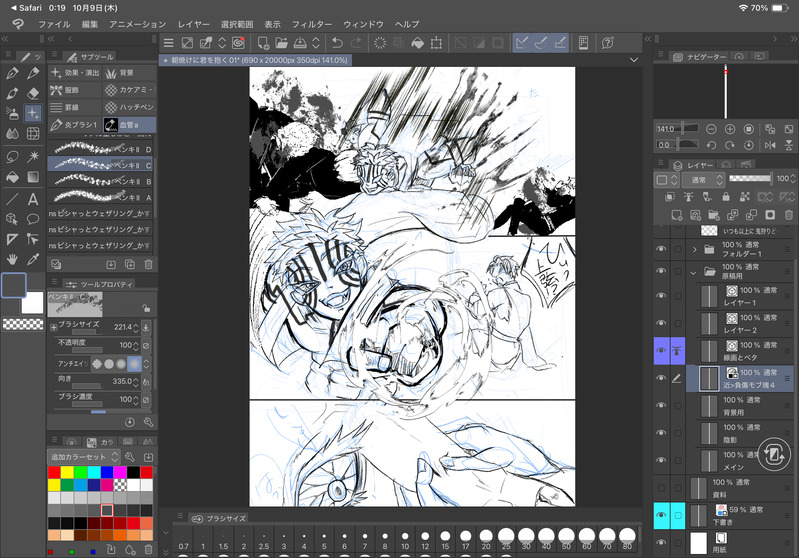Select the 炎ブラシ1 sub tool group
Screen dimensions: 799x558
pos(75,124)
